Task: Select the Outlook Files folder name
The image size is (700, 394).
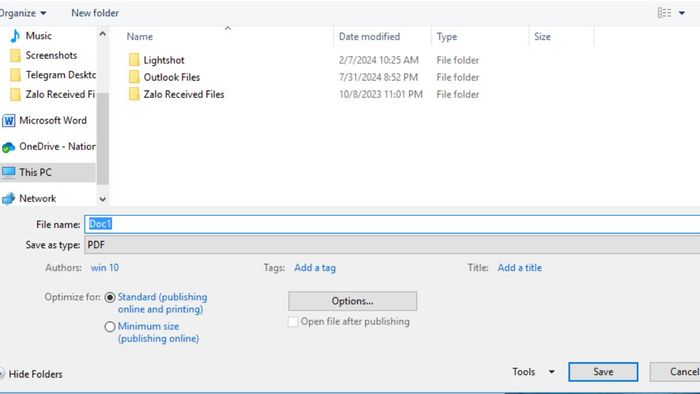Action: (172, 77)
